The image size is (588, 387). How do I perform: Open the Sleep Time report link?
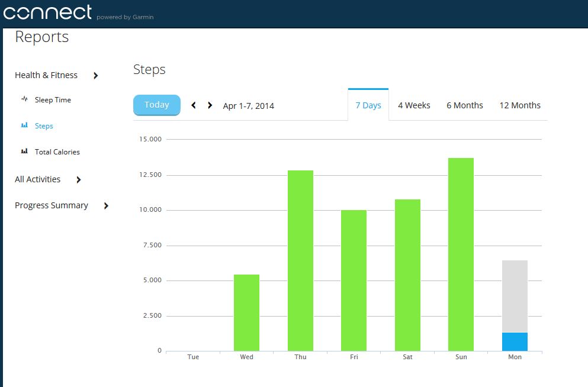pos(53,99)
